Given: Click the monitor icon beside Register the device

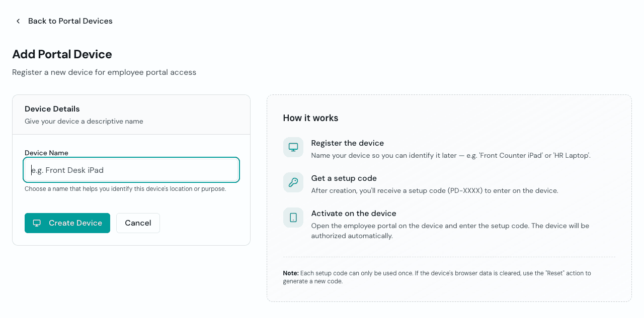Looking at the screenshot, I should click(x=293, y=147).
